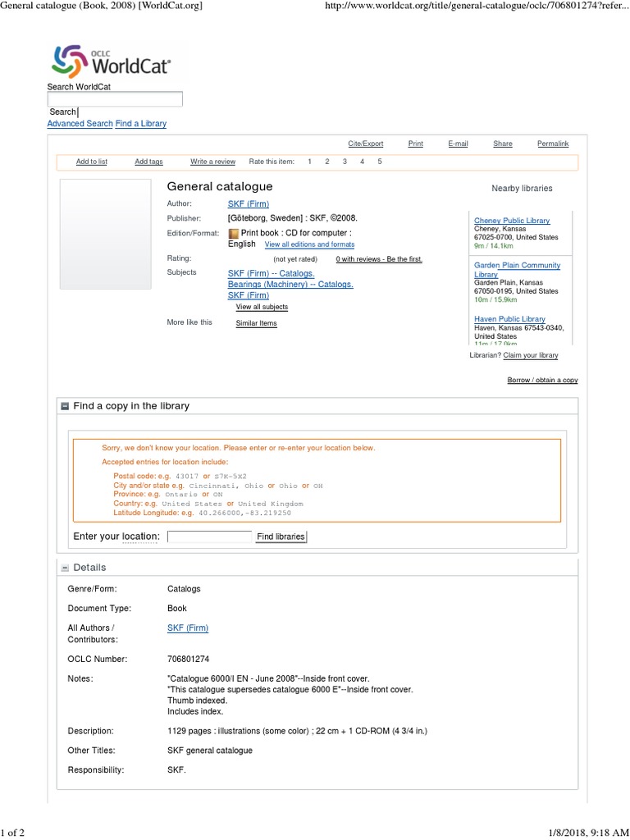Rate this item 2 stars

[x=326, y=162]
